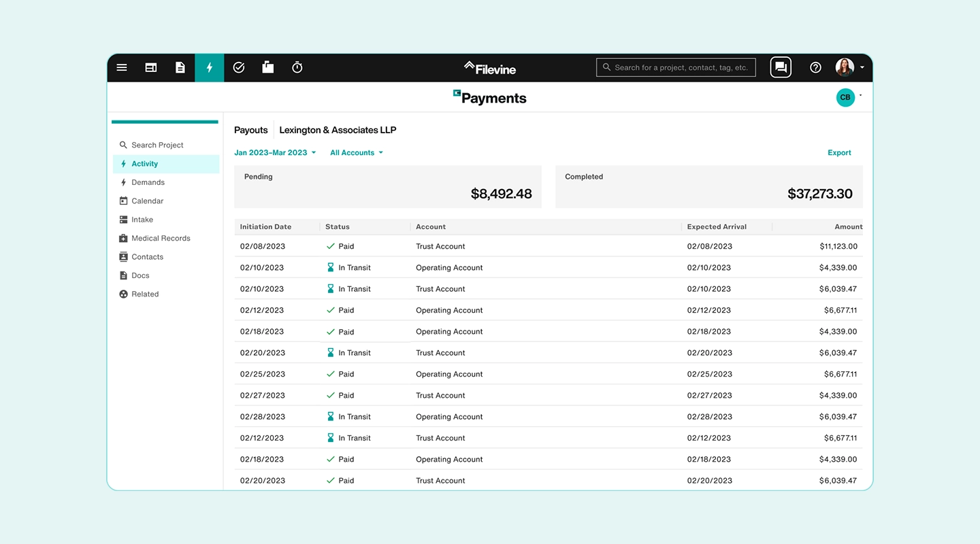Screen dimensions: 980x544
Task: Open Intake in sidebar
Action: (x=166, y=220)
